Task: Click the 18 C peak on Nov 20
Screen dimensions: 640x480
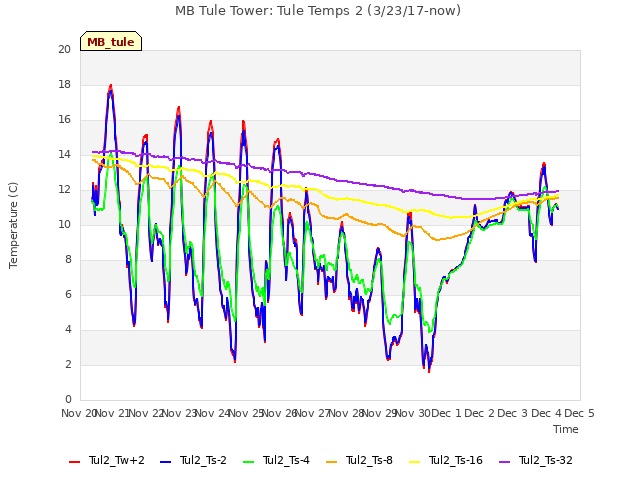Action: pyautogui.click(x=111, y=86)
